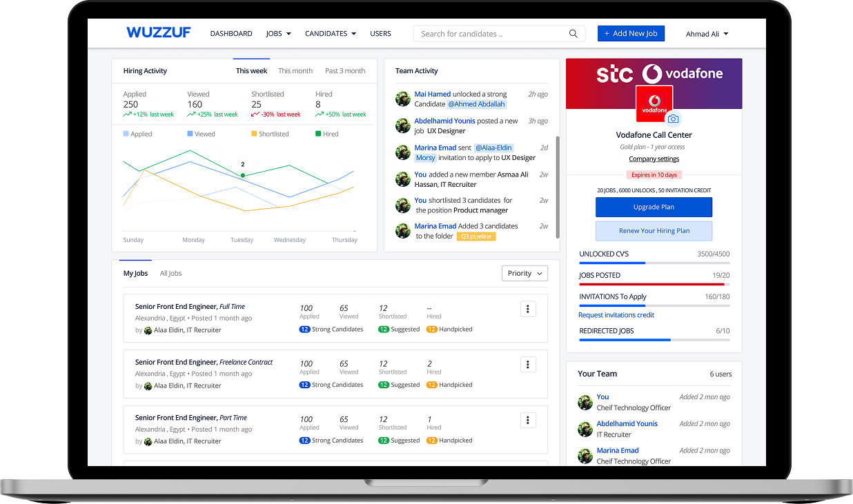This screenshot has height=504, width=853.
Task: Go to DASHBOARD in navigation
Action: (x=231, y=34)
